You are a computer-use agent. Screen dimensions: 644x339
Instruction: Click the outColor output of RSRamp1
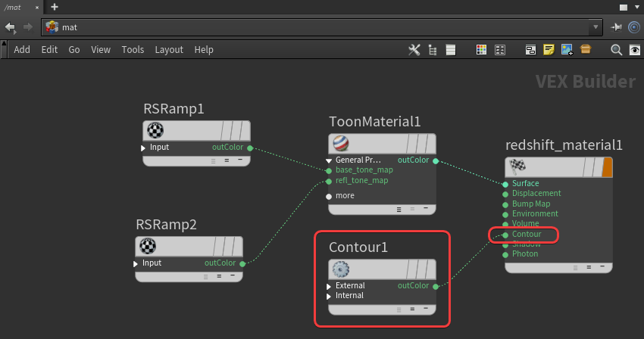(x=250, y=148)
